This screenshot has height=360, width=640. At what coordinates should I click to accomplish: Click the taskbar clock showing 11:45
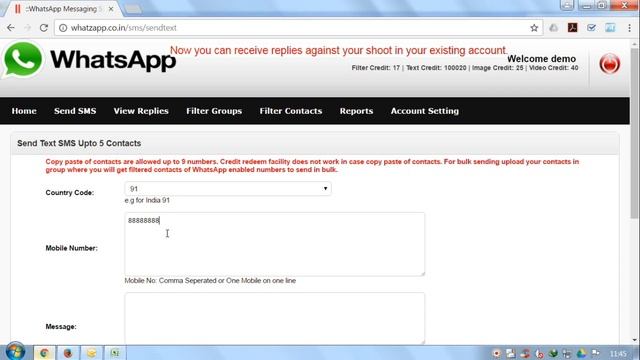(618, 353)
